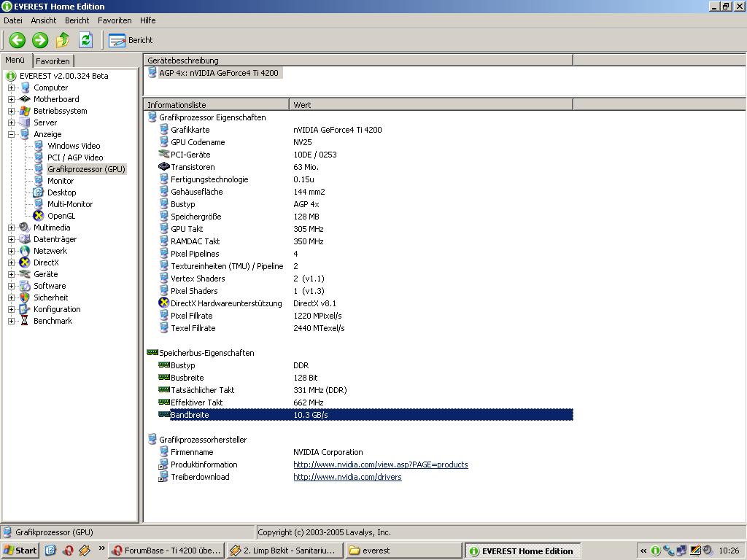The width and height of the screenshot is (747, 560).
Task: Open the everest folder taskbar item
Action: pos(403,551)
